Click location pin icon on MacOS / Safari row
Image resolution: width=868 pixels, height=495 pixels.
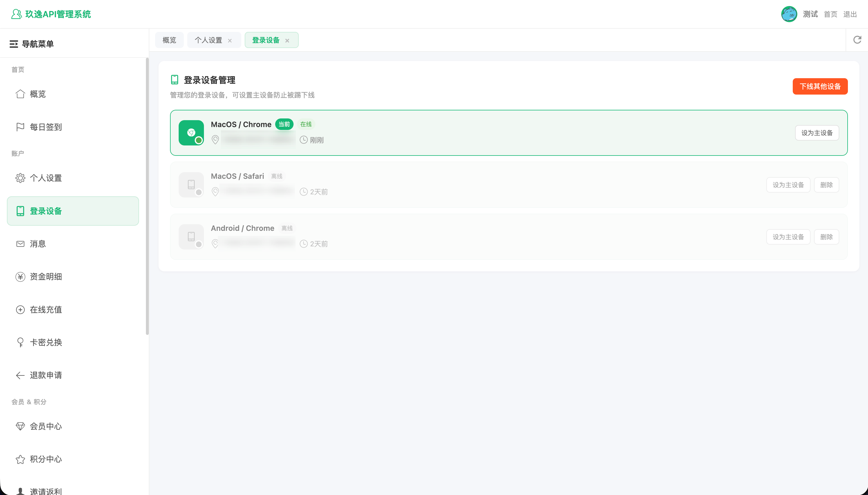click(215, 192)
